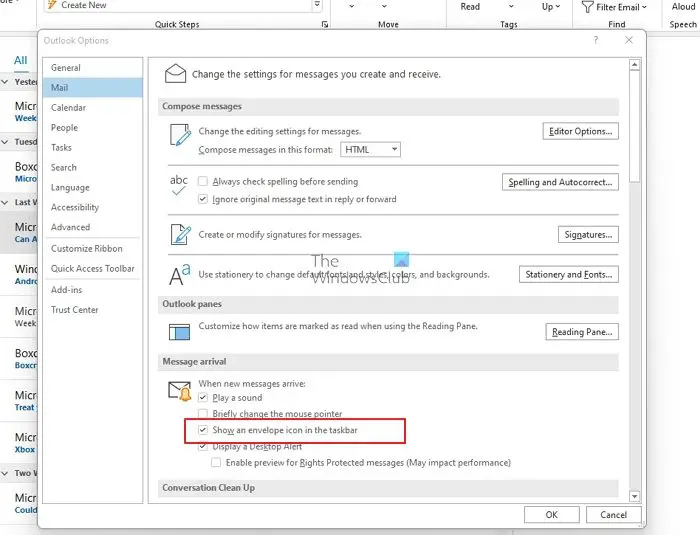This screenshot has height=535, width=700.
Task: Open the dropdown arrow next to Read
Action: click(511, 7)
